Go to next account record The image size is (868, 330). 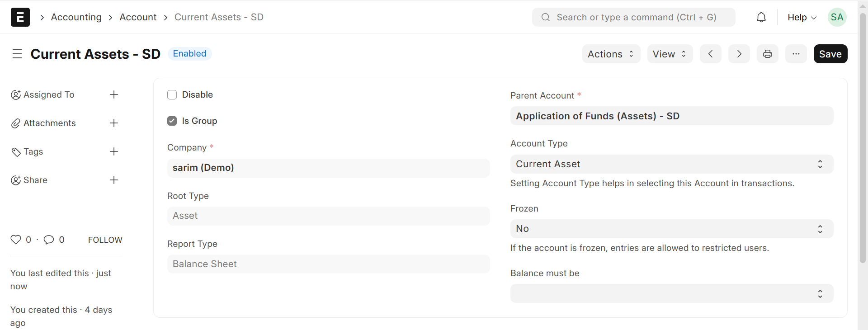(x=739, y=54)
